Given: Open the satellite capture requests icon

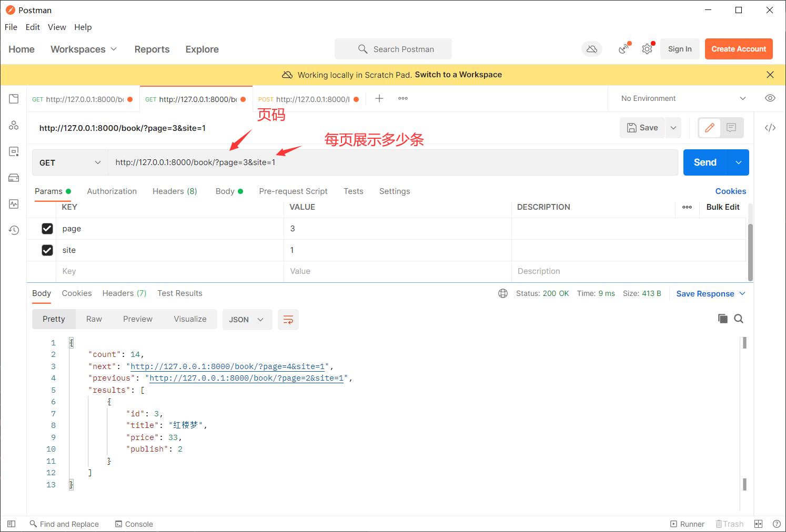Looking at the screenshot, I should pos(624,49).
